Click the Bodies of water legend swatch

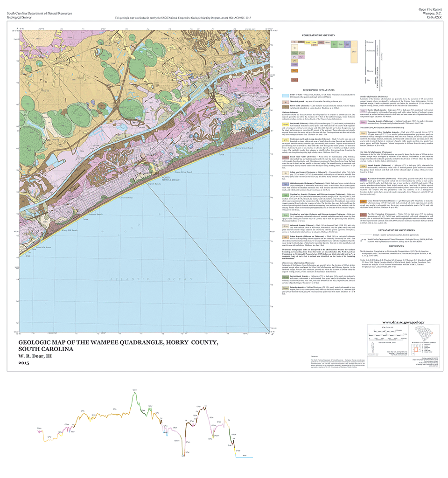click(x=285, y=95)
